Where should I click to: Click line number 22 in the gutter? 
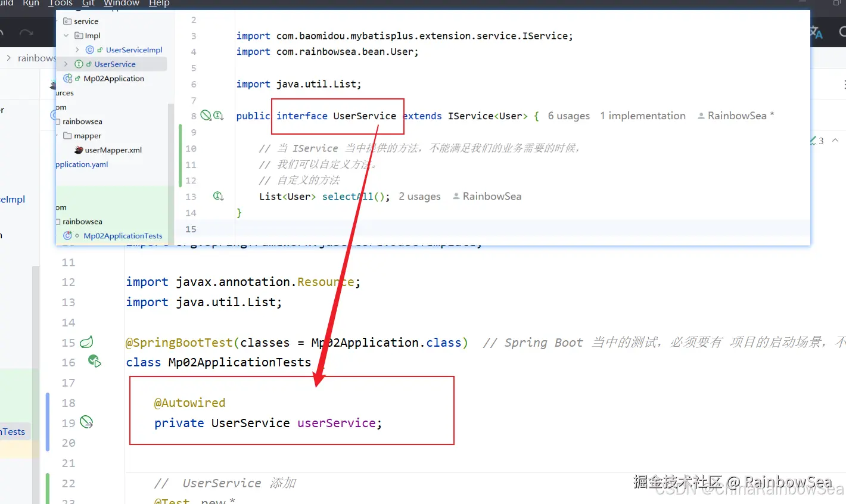(69, 483)
